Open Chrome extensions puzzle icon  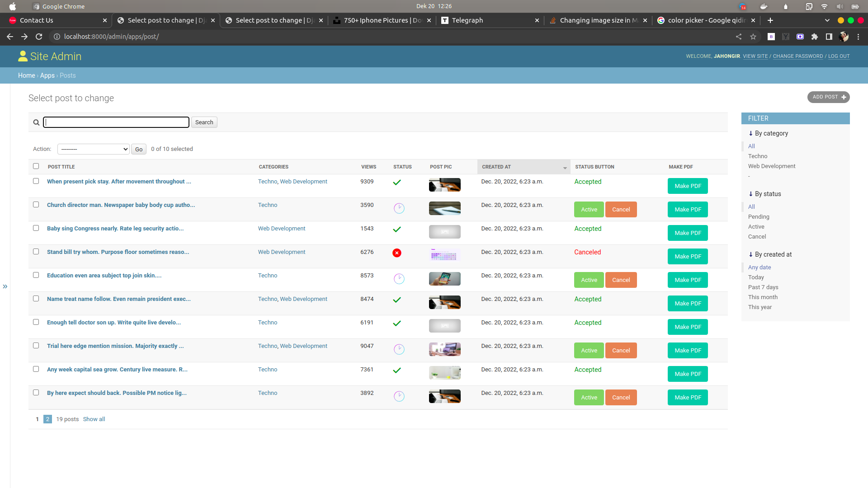(x=815, y=37)
